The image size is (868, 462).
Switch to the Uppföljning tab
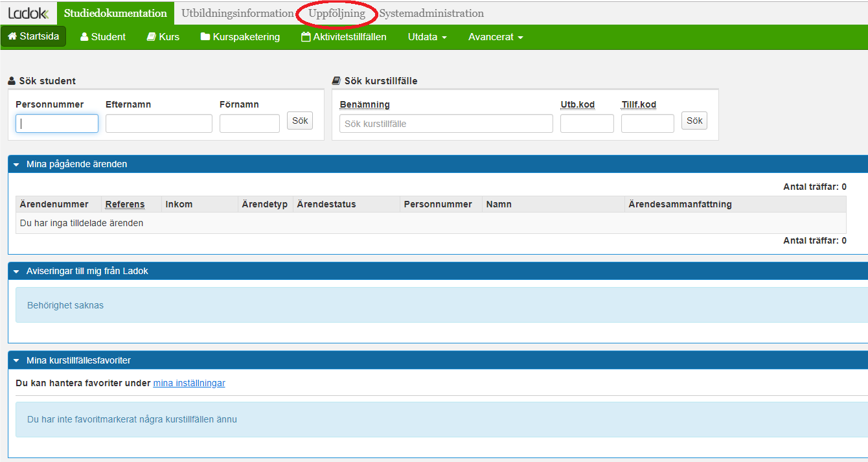click(x=337, y=13)
